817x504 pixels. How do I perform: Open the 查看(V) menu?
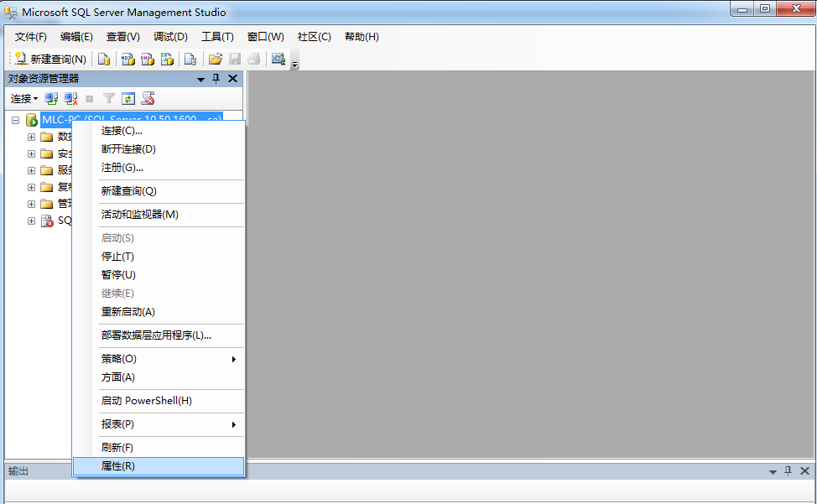point(123,37)
